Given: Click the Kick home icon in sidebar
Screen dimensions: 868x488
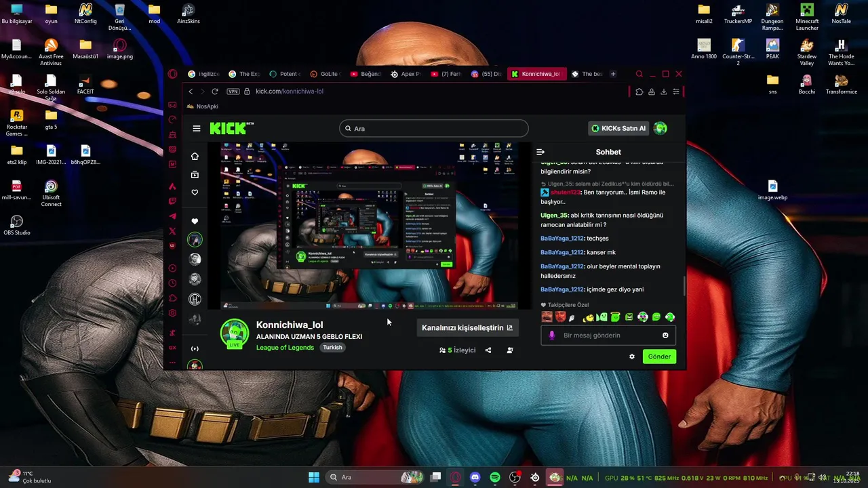Looking at the screenshot, I should (x=195, y=157).
